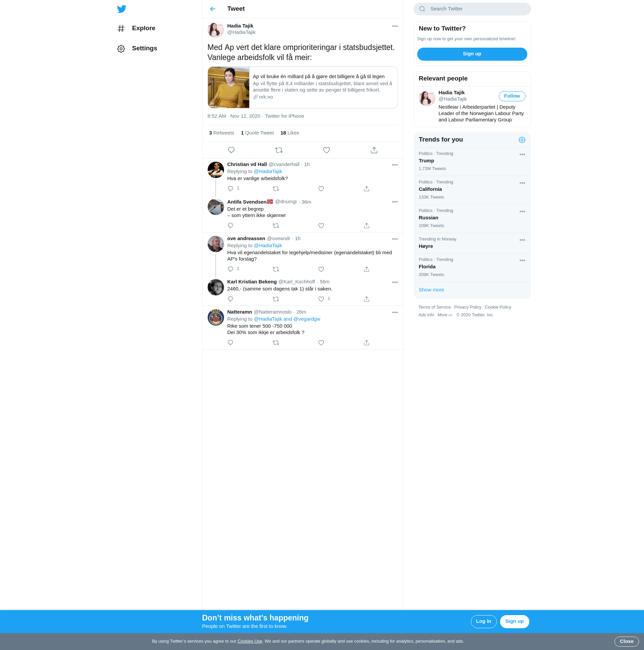
Task: Open @vegardgw mention in Natteramn's reply
Action: pos(307,319)
